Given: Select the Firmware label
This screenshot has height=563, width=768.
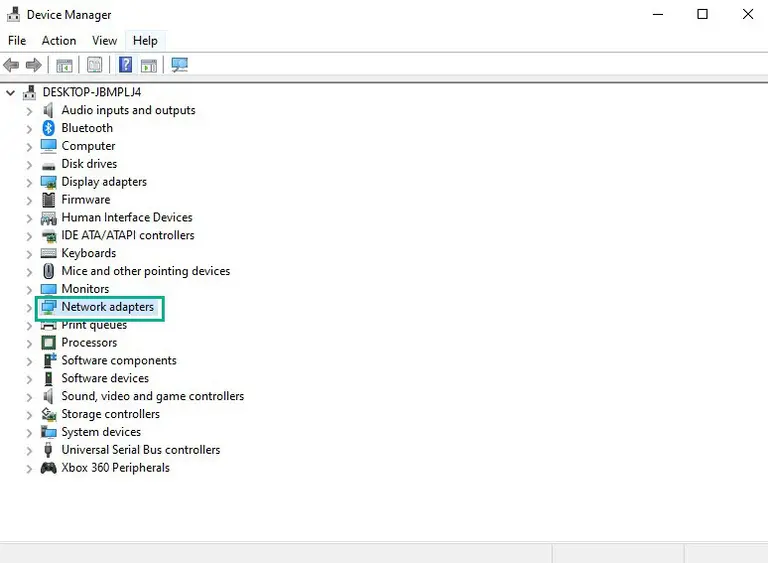Looking at the screenshot, I should coord(86,199).
